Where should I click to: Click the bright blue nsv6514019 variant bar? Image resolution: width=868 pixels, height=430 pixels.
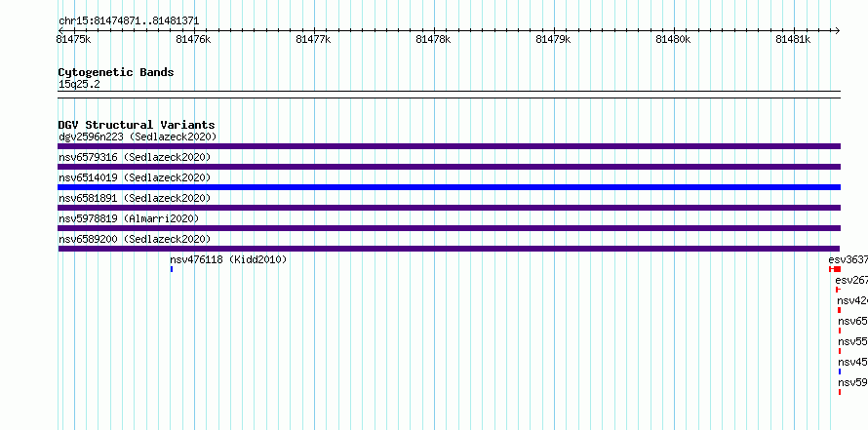449,187
